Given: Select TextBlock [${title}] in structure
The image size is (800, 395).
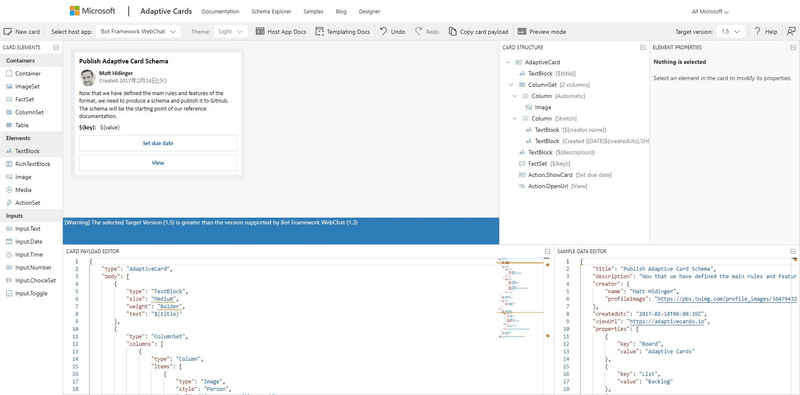Looking at the screenshot, I should [x=547, y=73].
